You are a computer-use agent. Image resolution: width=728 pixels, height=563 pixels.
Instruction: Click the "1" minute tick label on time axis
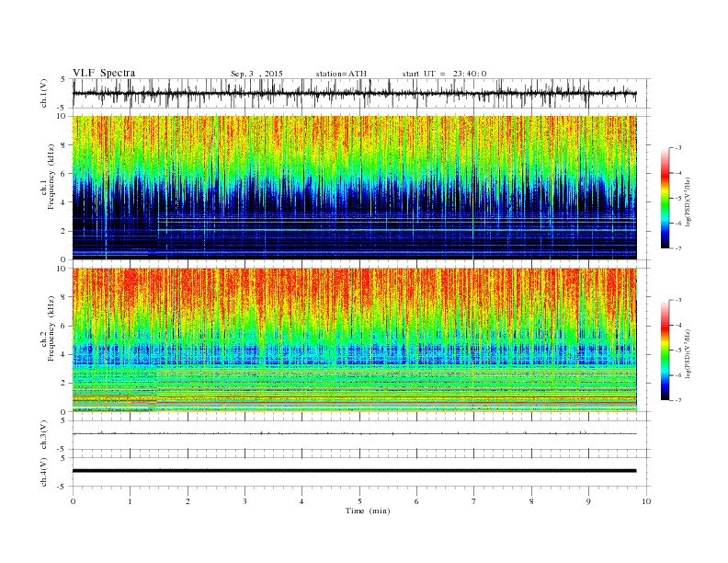click(130, 501)
